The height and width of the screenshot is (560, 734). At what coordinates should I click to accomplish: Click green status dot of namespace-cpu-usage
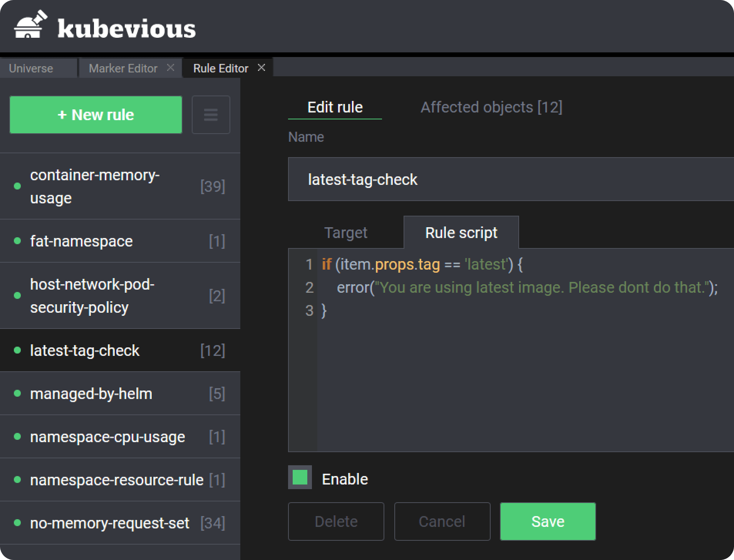(17, 436)
